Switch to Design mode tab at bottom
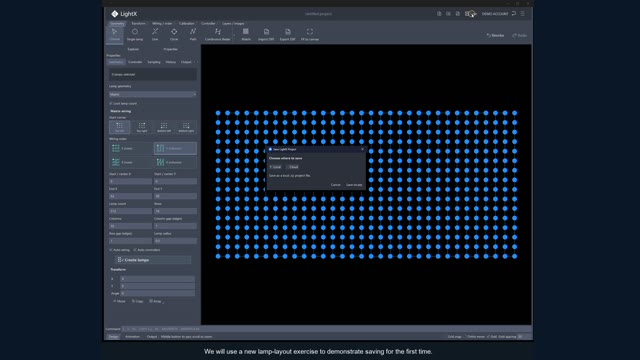The image size is (640, 360). click(113, 337)
